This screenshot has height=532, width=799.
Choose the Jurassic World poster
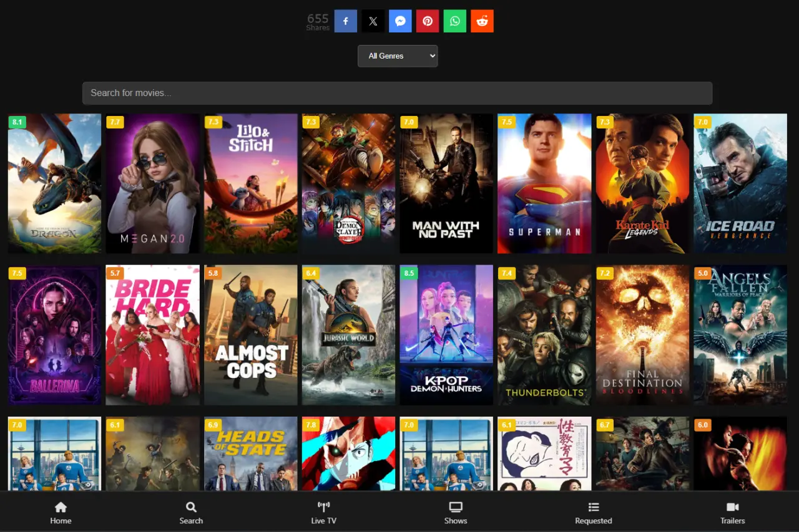[349, 335]
